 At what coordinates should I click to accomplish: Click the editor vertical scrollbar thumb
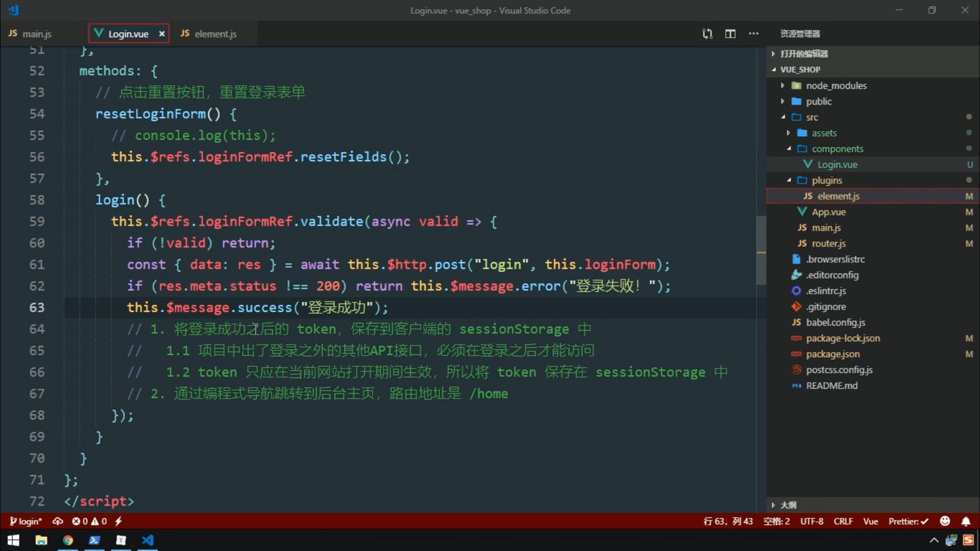pyautogui.click(x=761, y=250)
